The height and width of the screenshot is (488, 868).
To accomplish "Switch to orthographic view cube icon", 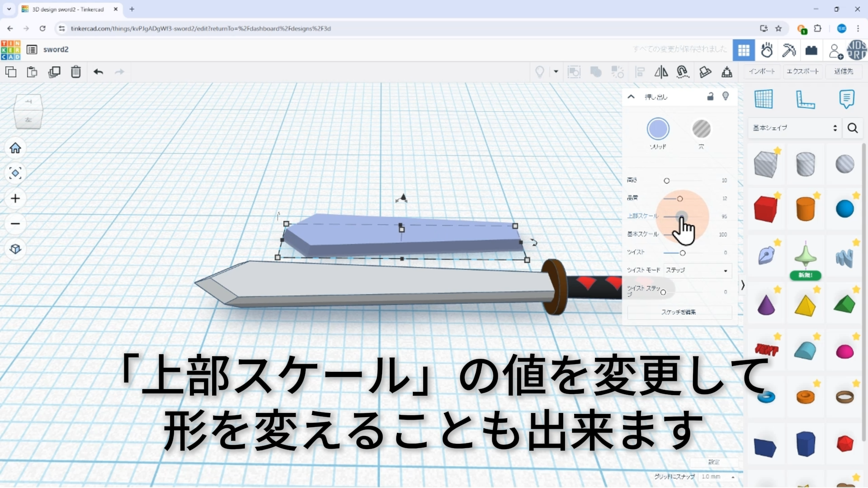I will coord(15,249).
